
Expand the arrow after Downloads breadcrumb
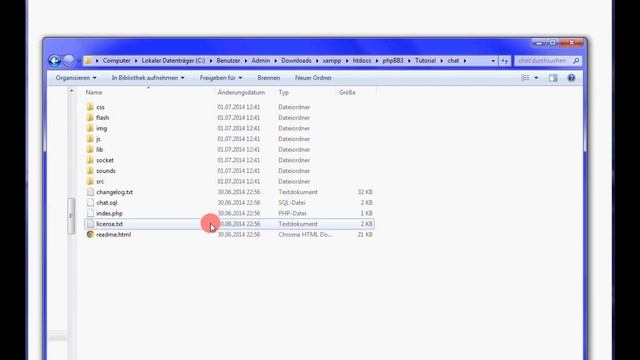pyautogui.click(x=317, y=61)
